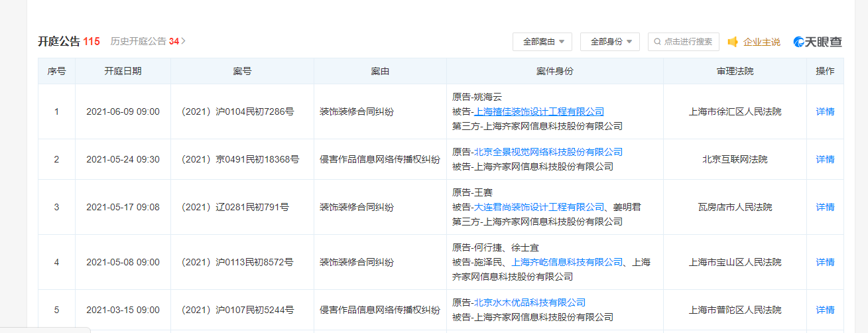Open 北京全景视觉网络科技股份有限公司 company link

click(548, 152)
